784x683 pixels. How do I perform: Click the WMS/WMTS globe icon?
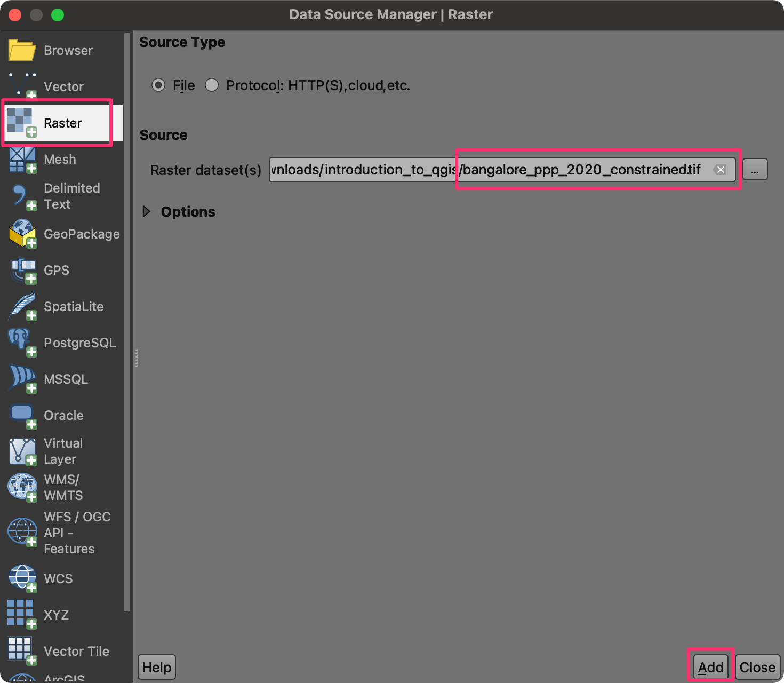(x=22, y=487)
